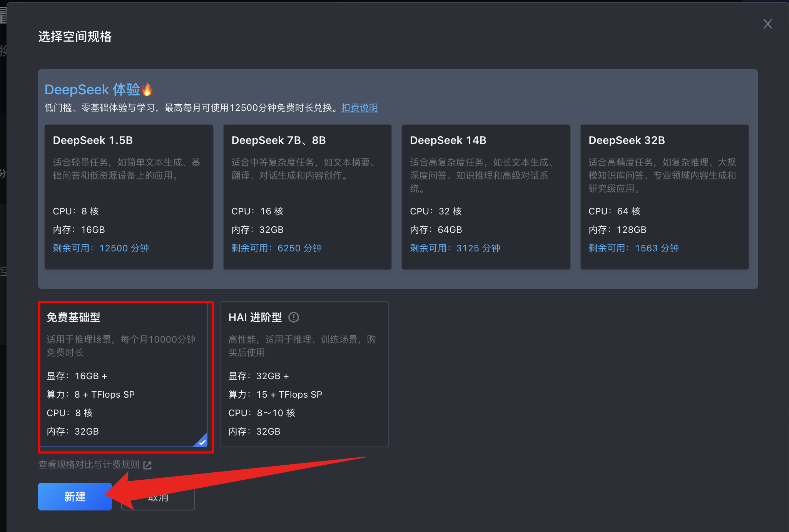Click the DeepSeek 体验 heading
This screenshot has width=789, height=532.
92,90
